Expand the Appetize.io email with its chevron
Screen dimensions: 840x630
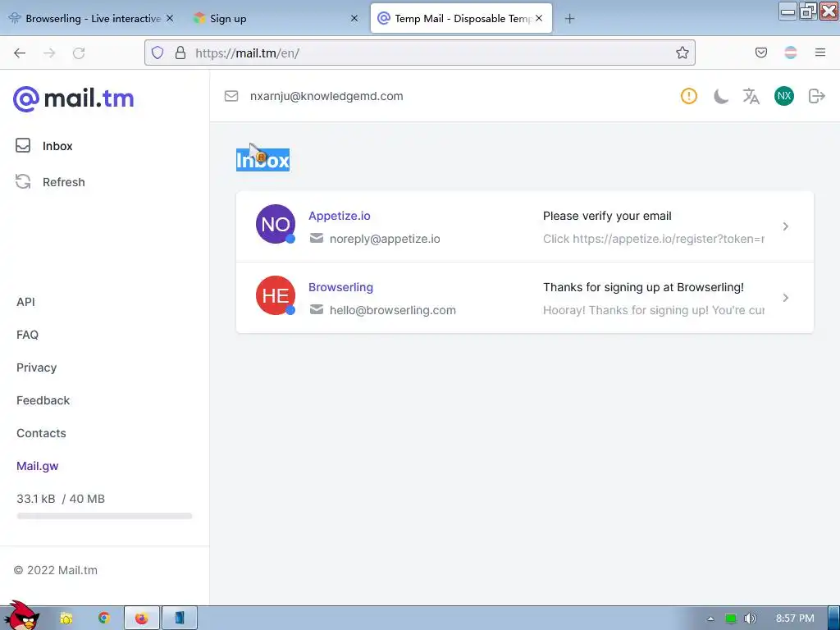click(785, 226)
